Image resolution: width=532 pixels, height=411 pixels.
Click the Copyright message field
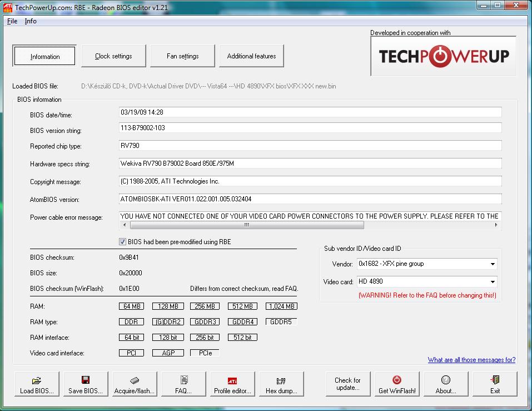point(310,181)
